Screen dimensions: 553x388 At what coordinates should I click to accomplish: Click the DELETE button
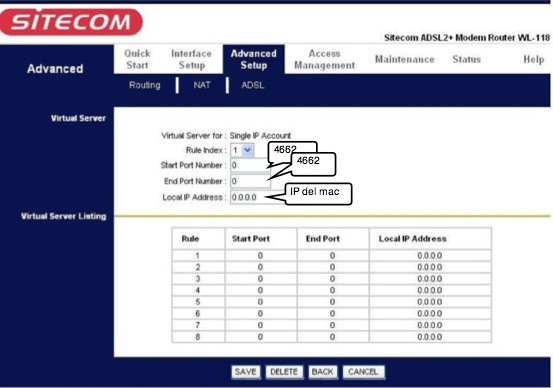click(x=284, y=372)
